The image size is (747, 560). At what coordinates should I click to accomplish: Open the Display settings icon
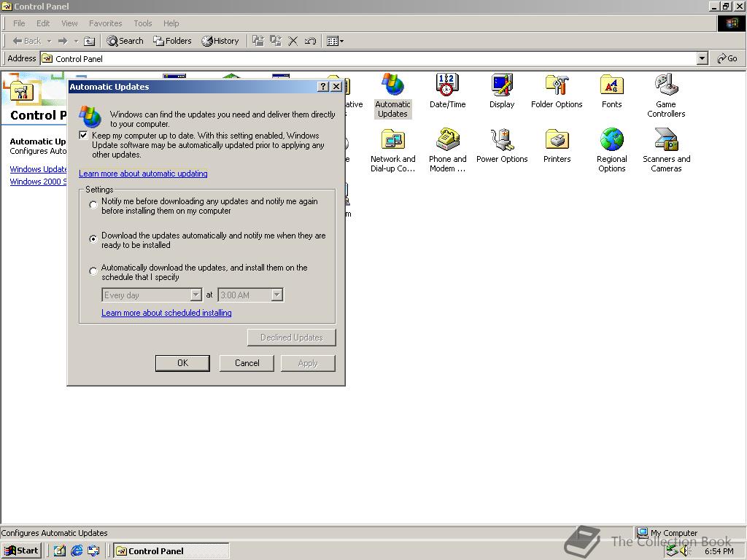coord(502,91)
